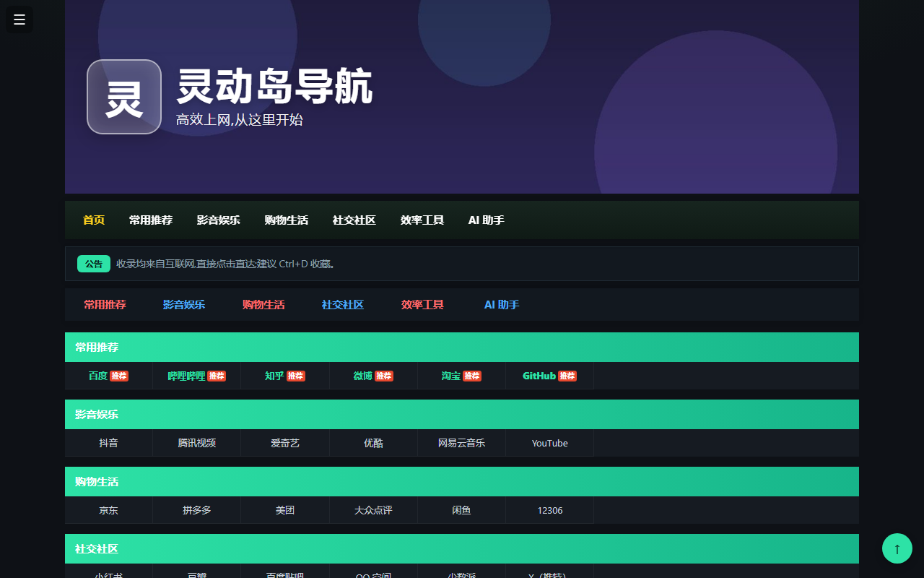
Task: Jump via the blue 影音娱乐 anchor link
Action: [184, 305]
